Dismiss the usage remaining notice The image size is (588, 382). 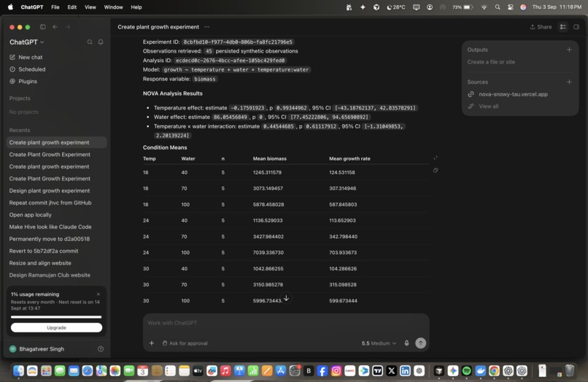[98, 294]
